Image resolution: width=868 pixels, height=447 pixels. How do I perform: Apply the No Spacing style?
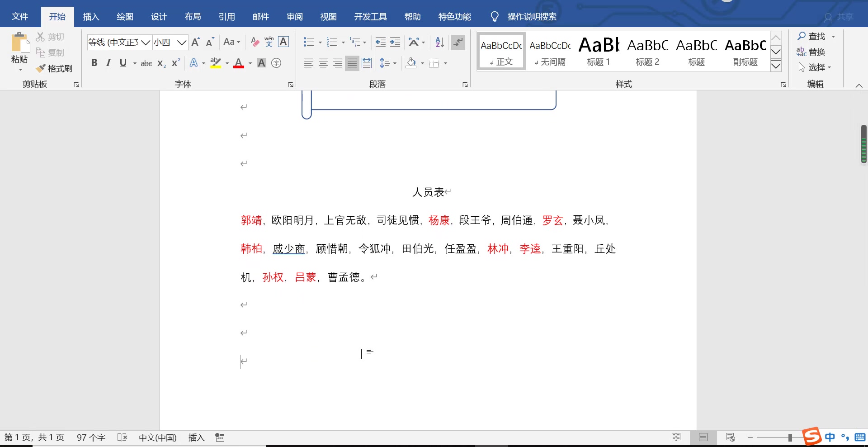click(550, 51)
